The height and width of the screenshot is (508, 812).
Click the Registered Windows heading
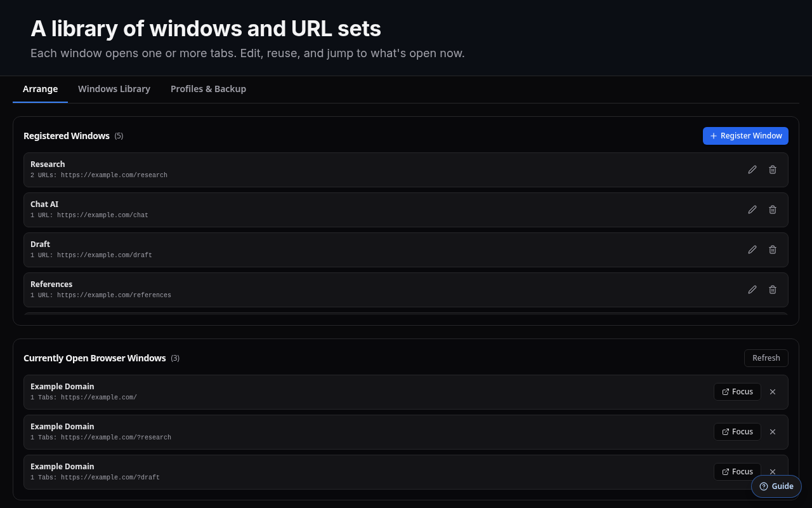point(67,136)
